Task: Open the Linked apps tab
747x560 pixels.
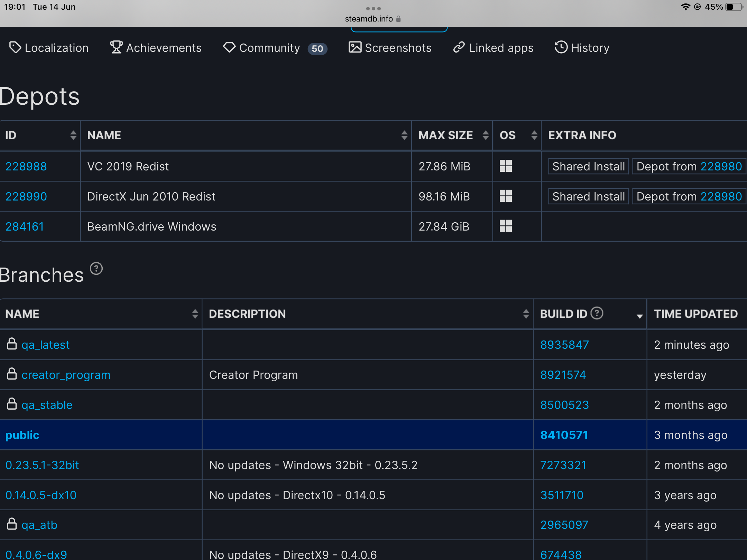Action: 494,48
